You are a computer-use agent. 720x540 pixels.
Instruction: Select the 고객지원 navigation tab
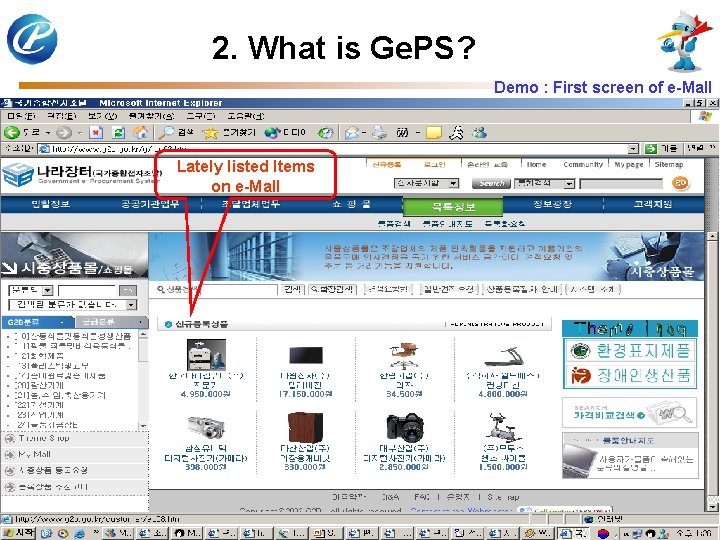[x=653, y=204]
